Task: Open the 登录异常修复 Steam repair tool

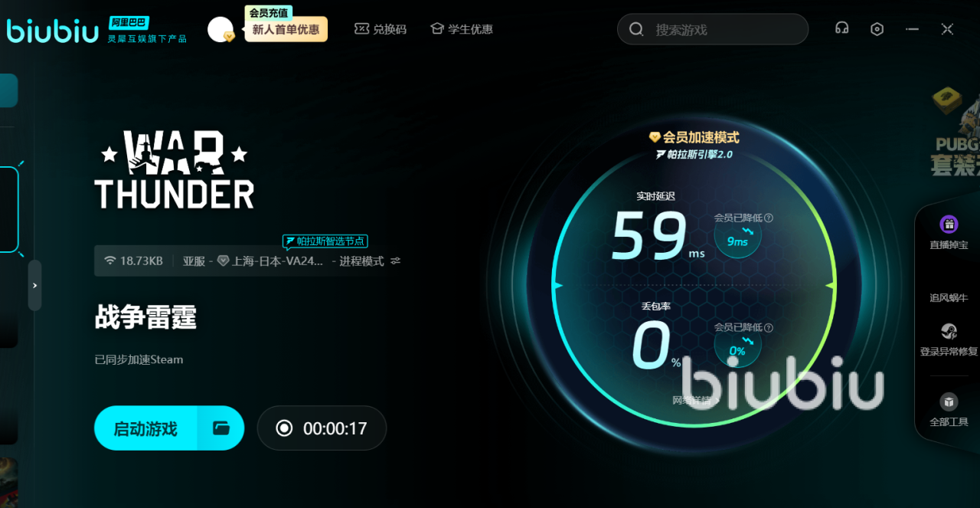Action: click(949, 332)
